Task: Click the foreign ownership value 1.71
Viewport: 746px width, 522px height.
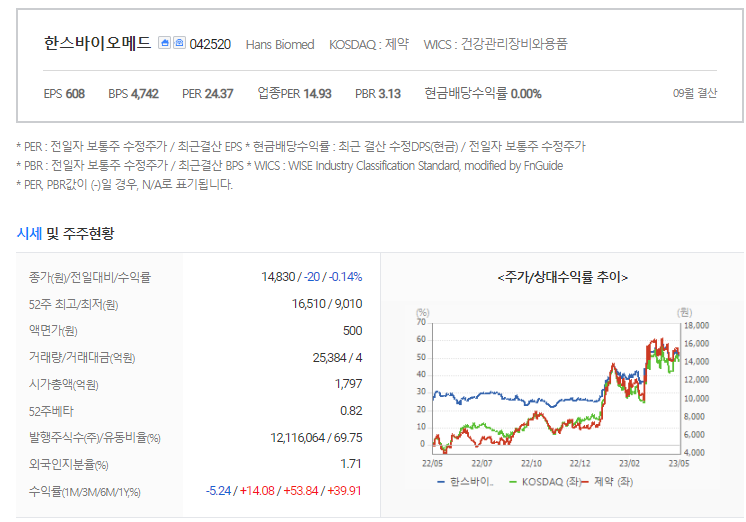Action: coord(351,464)
